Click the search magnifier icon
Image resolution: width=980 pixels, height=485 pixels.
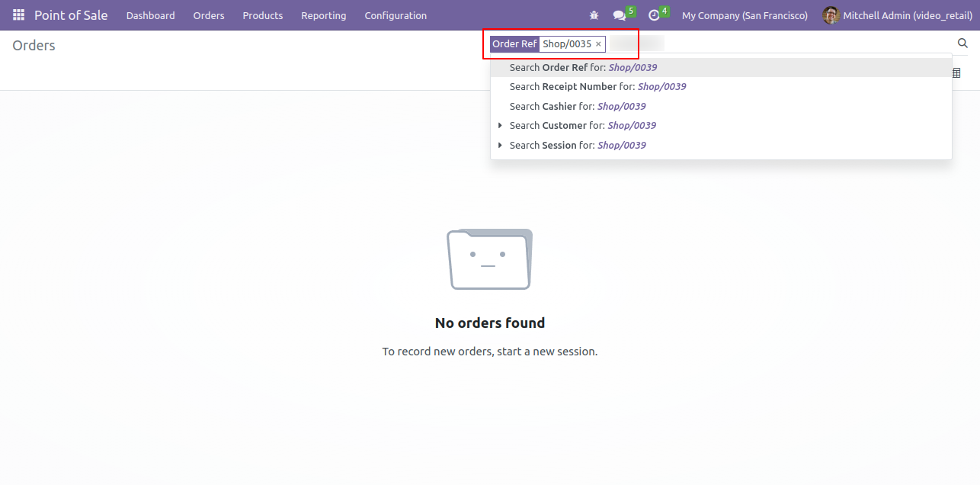click(962, 43)
